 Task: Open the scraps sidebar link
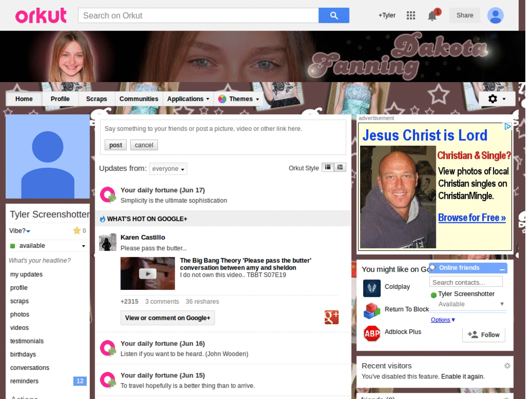click(19, 301)
